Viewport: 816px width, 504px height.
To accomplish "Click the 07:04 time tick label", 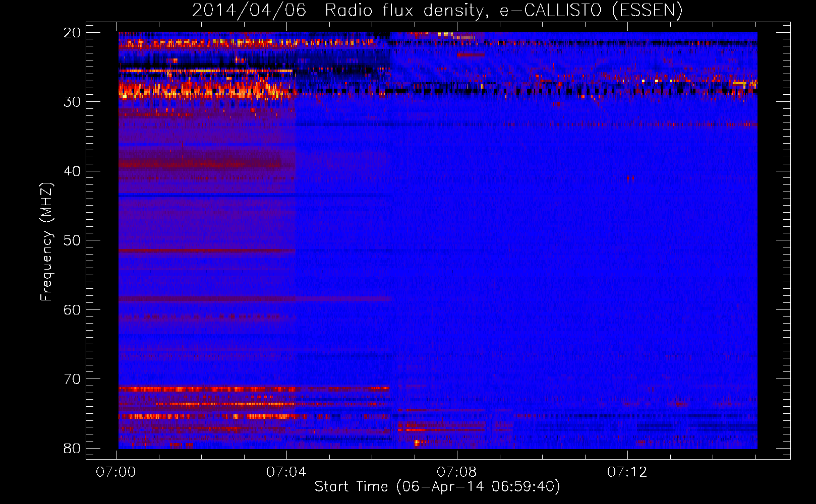I will [286, 472].
